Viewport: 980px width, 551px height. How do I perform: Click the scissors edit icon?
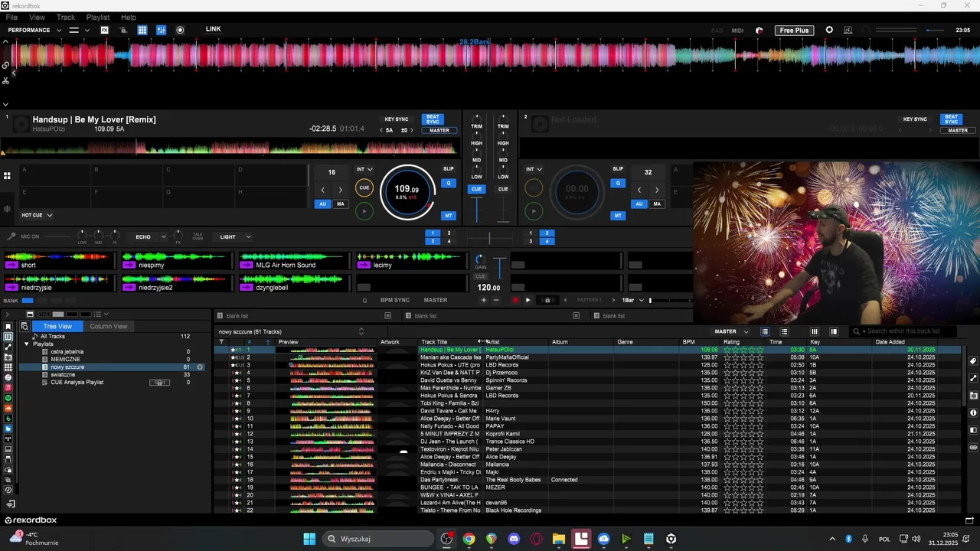click(5, 80)
